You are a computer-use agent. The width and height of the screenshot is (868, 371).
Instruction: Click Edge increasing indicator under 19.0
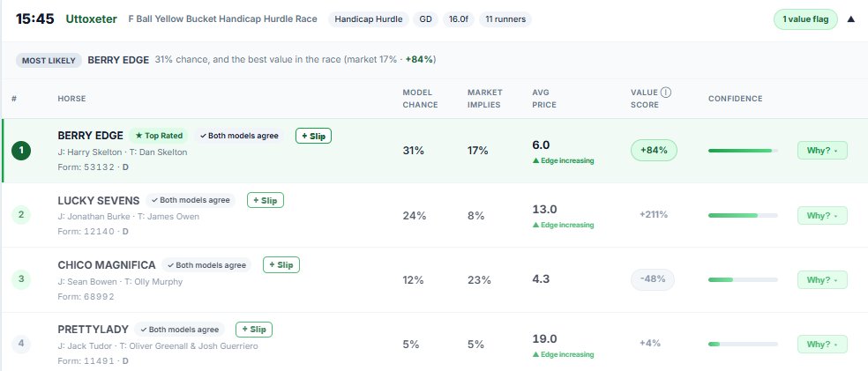pos(563,354)
